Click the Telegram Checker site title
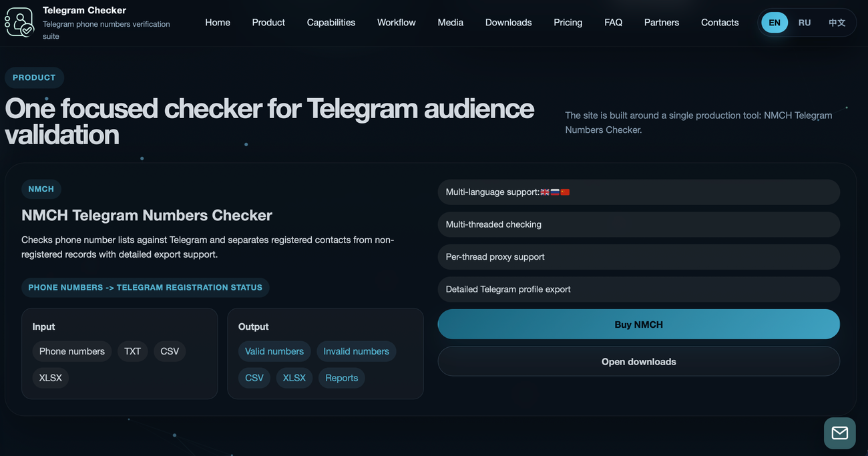868x456 pixels. pyautogui.click(x=84, y=10)
